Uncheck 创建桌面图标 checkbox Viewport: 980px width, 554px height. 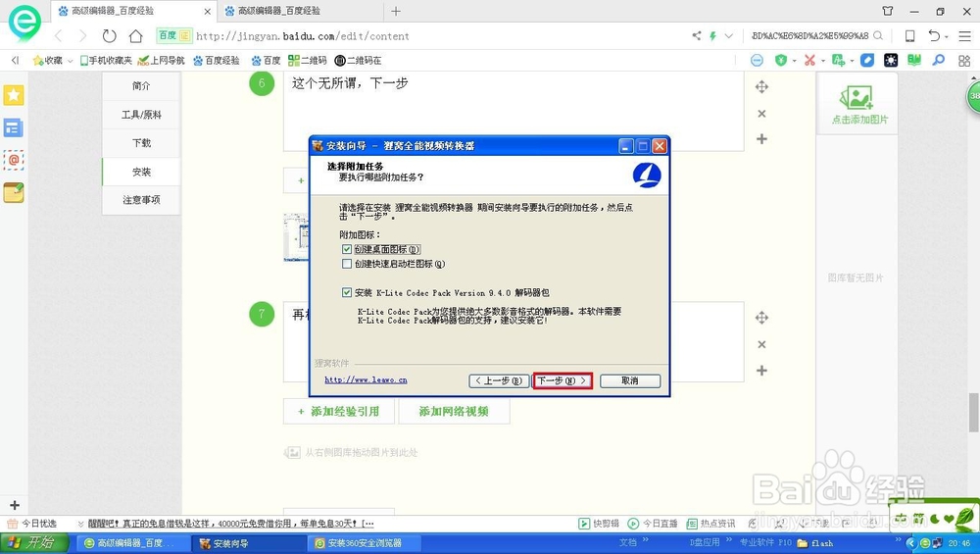pyautogui.click(x=347, y=249)
